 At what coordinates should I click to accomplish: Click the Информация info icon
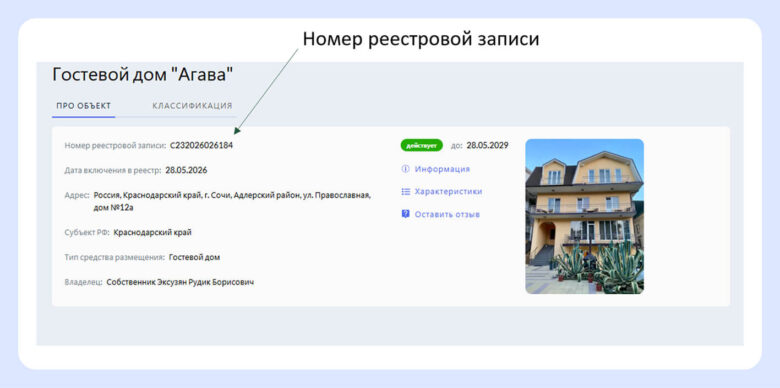[405, 169]
